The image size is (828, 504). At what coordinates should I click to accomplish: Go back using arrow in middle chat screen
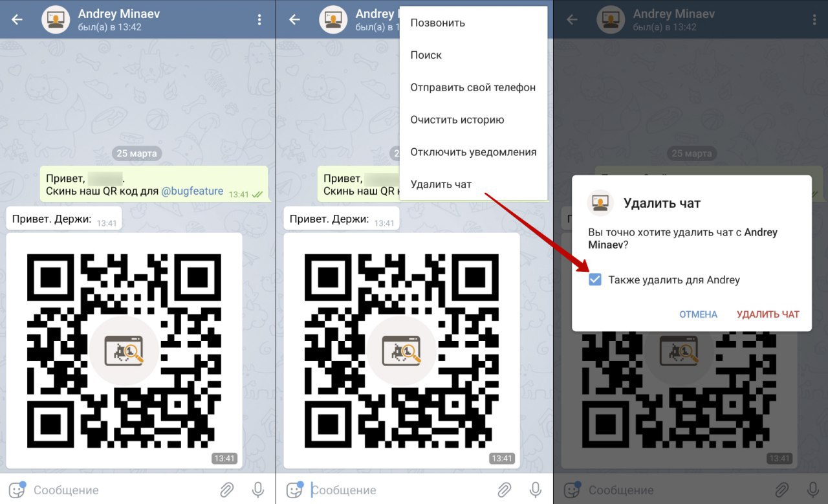point(294,19)
